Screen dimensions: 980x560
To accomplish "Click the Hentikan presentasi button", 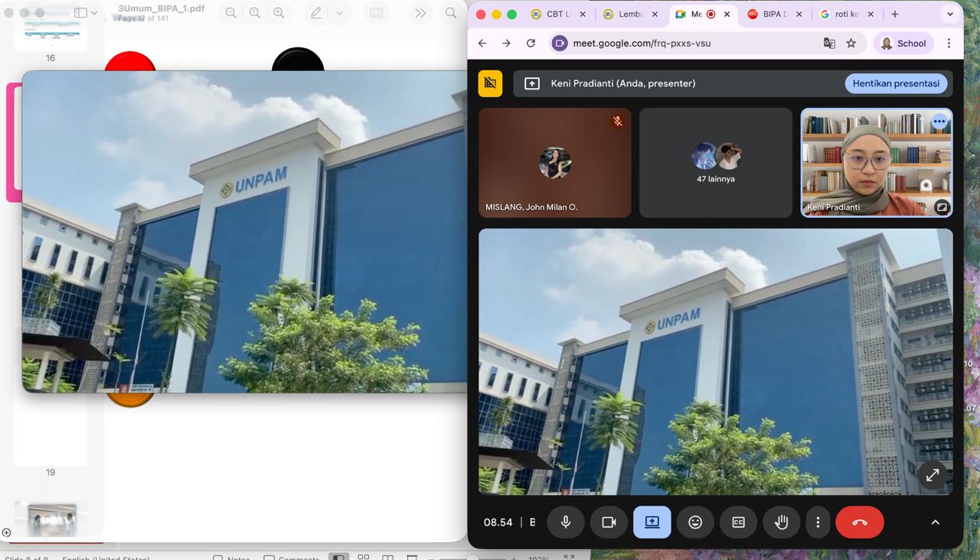I will point(896,83).
